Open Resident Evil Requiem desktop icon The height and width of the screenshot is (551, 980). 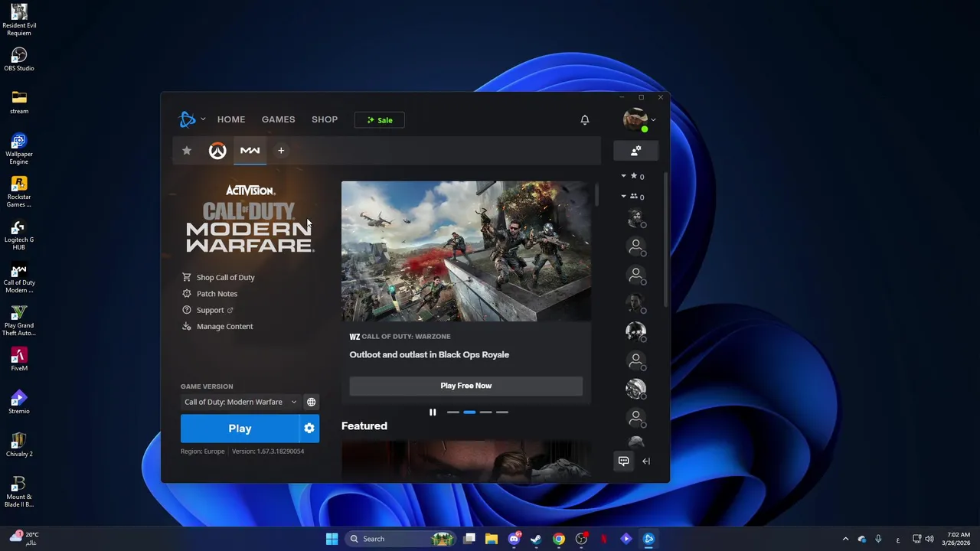[x=19, y=19]
